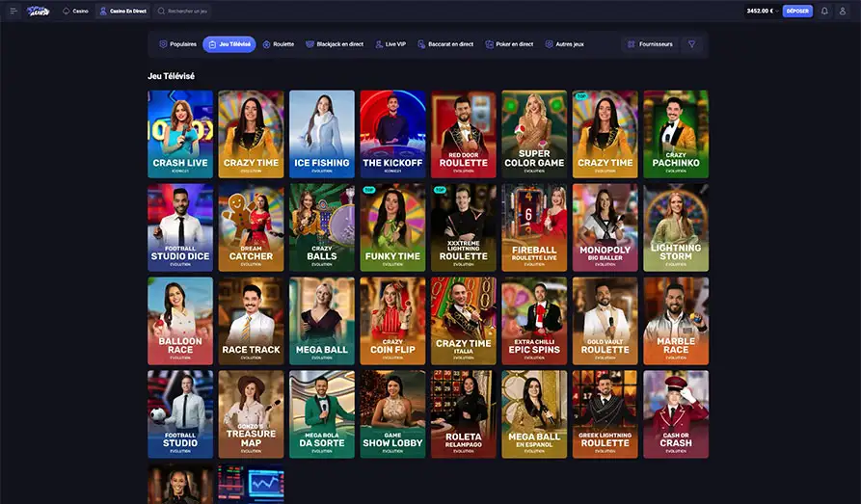Open the Mega Ball game
The image size is (861, 504).
pyautogui.click(x=322, y=321)
